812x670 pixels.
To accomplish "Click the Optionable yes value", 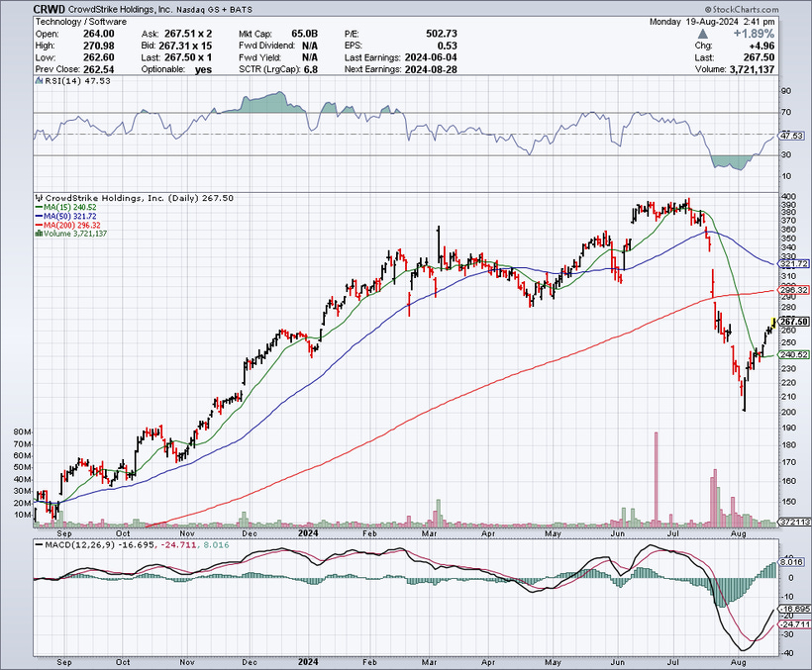I will [x=204, y=69].
